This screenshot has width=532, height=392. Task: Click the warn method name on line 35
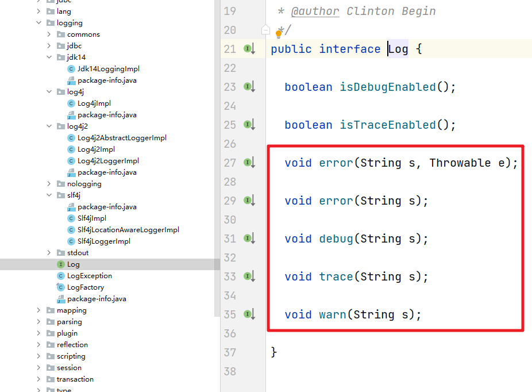tap(333, 314)
